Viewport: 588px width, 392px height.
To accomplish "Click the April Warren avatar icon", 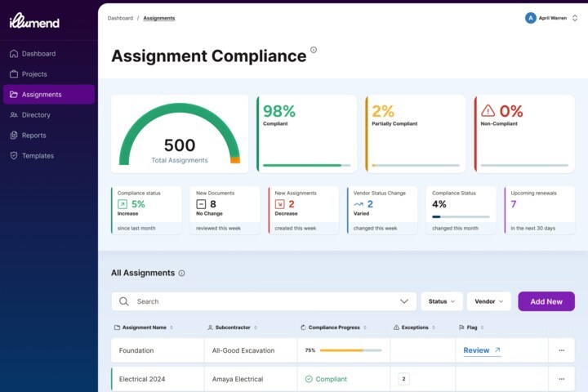I will [531, 17].
